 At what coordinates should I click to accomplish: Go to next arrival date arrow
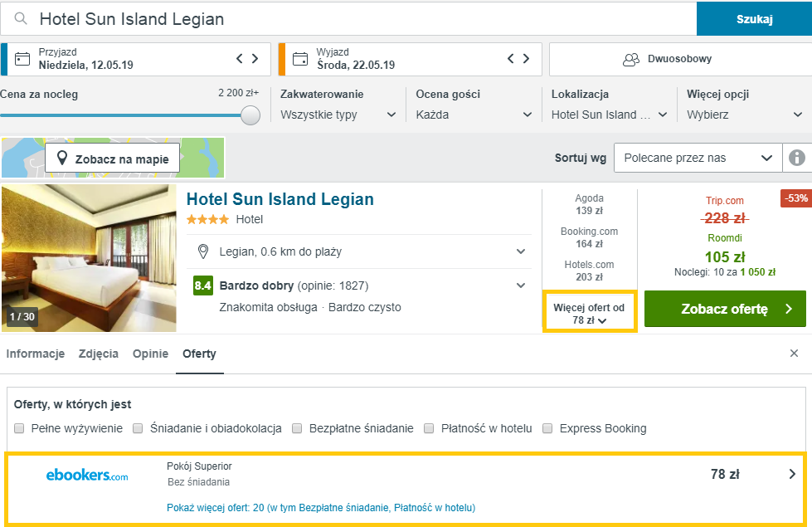pos(255,59)
